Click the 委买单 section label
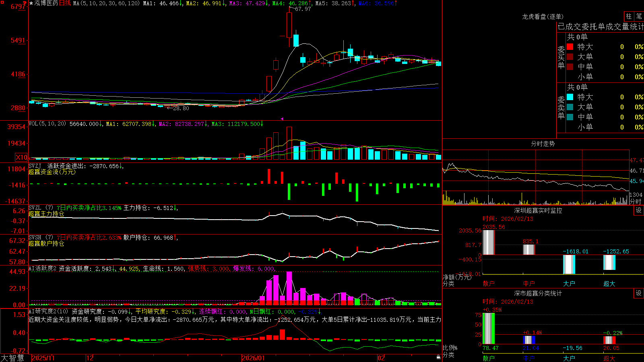644x362 pixels. pos(561,58)
